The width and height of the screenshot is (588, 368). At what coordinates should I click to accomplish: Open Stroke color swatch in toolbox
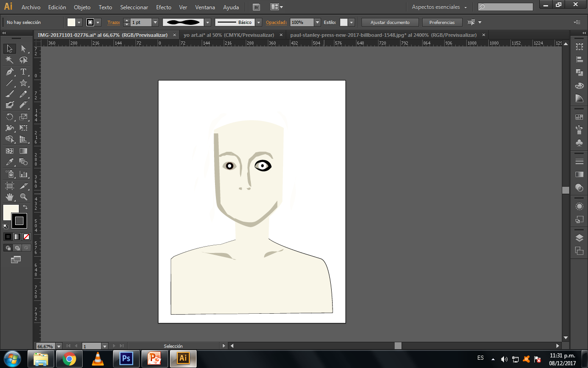pos(19,221)
